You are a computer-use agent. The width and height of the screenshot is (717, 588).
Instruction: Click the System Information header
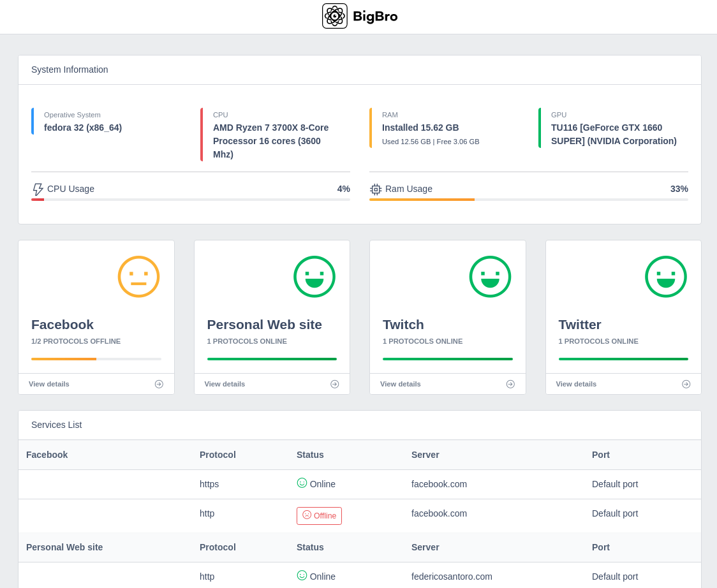(x=70, y=70)
